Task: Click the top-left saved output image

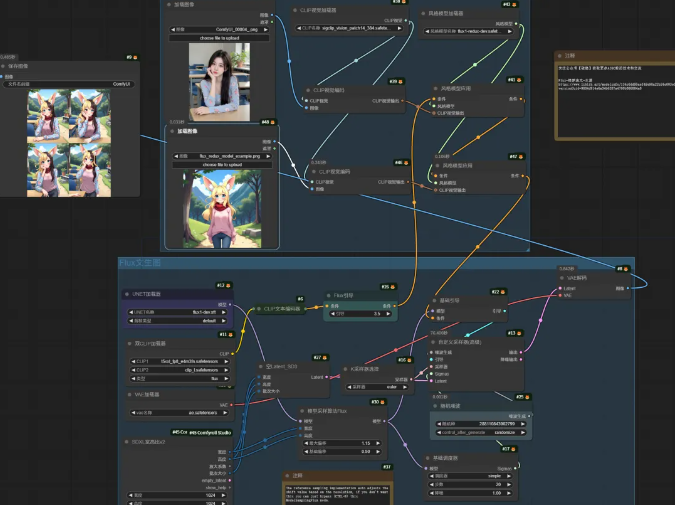Action: pyautogui.click(x=47, y=115)
